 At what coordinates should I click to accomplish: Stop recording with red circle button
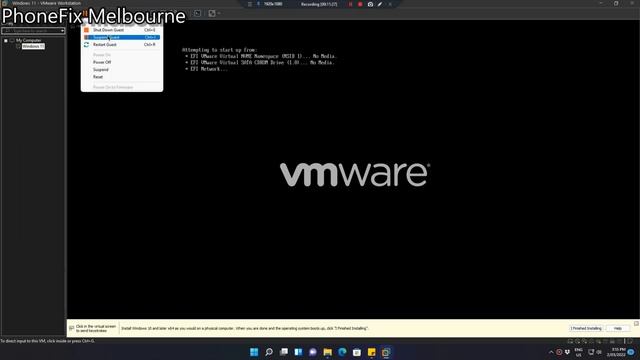[x=360, y=4]
